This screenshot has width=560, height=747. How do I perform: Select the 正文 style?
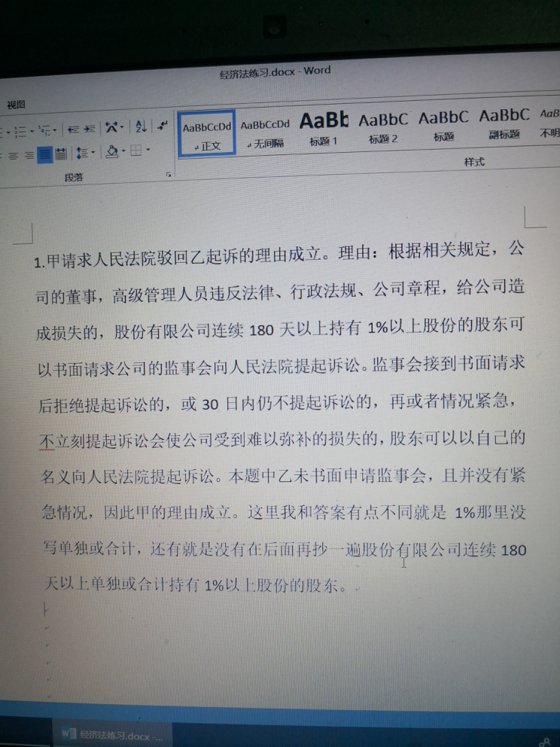(207, 133)
